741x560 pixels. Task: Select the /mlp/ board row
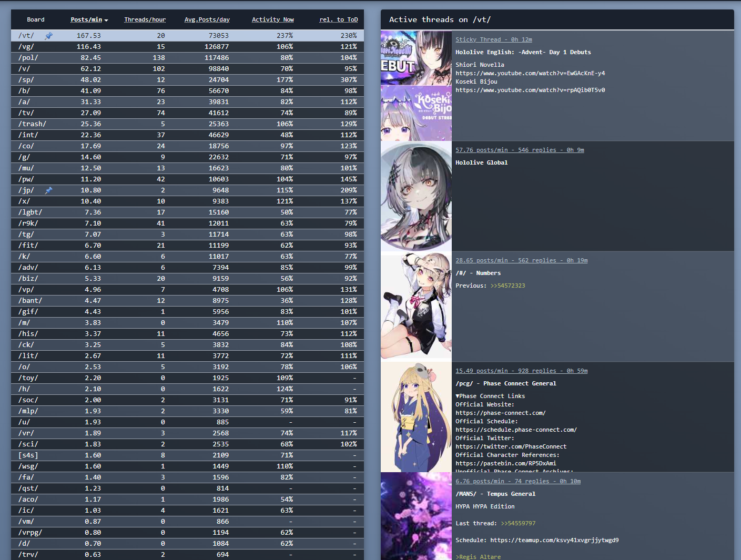click(187, 411)
